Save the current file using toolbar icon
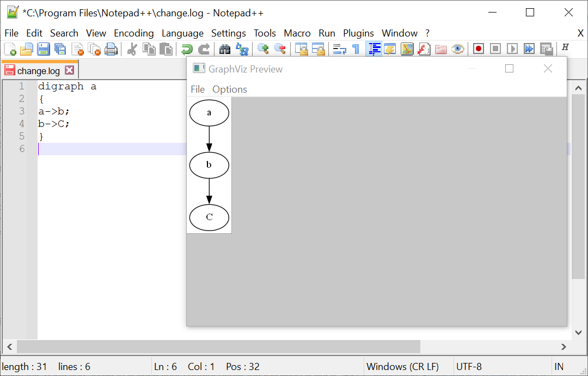Image resolution: width=588 pixels, height=376 pixels. click(43, 49)
